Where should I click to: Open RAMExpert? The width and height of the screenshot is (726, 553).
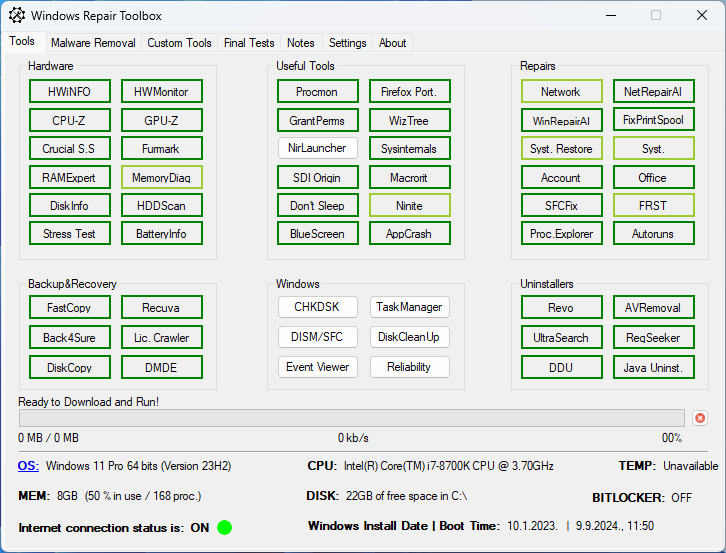[x=69, y=177]
